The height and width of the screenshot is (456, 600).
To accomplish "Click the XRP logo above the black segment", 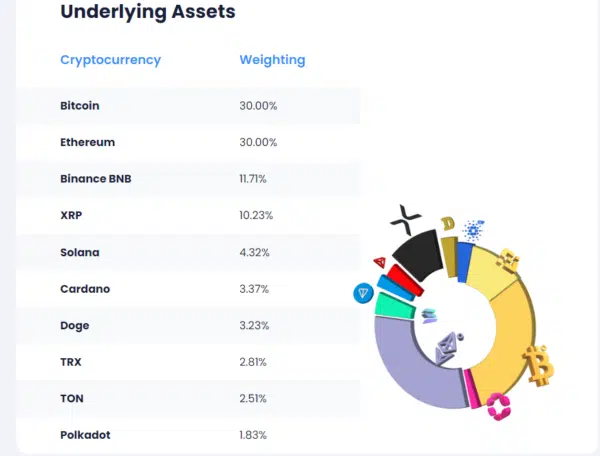I will tap(406, 214).
